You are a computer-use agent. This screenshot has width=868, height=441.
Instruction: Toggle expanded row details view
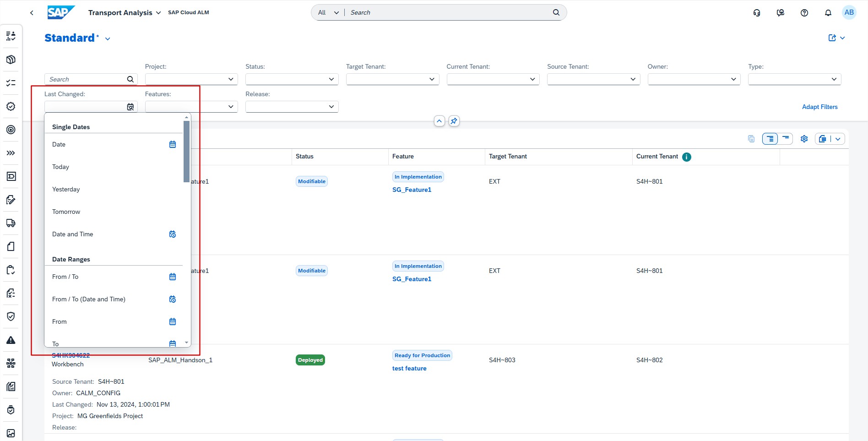click(770, 139)
